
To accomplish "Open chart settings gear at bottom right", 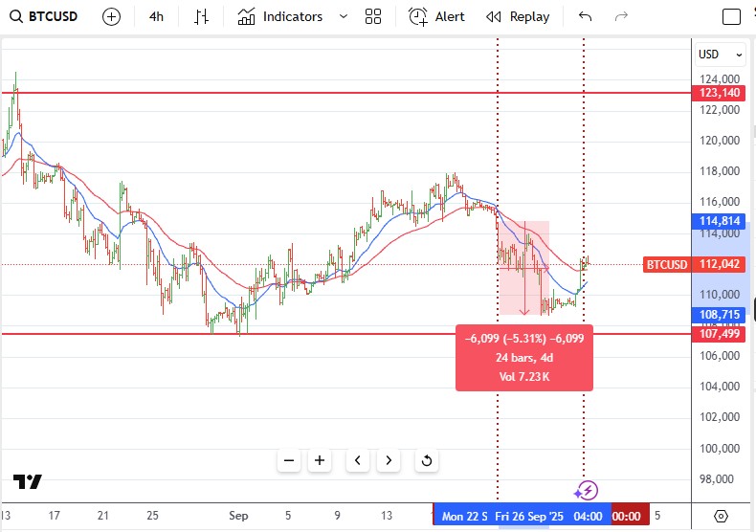I will point(721,516).
